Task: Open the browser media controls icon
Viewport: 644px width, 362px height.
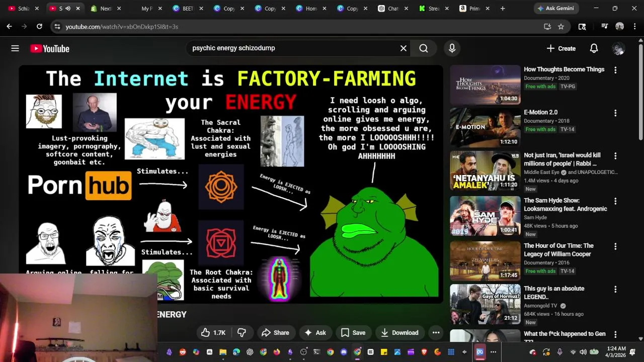Action: pos(604,27)
